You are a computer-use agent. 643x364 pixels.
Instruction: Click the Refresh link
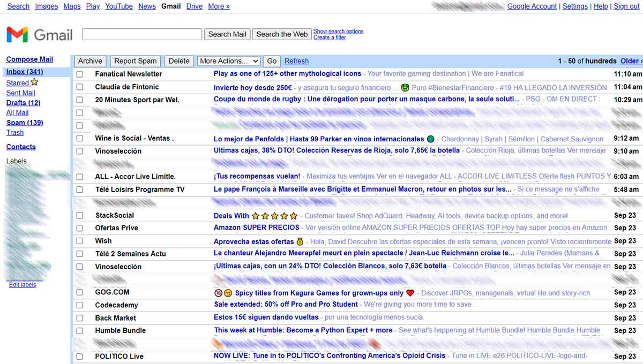(x=296, y=61)
